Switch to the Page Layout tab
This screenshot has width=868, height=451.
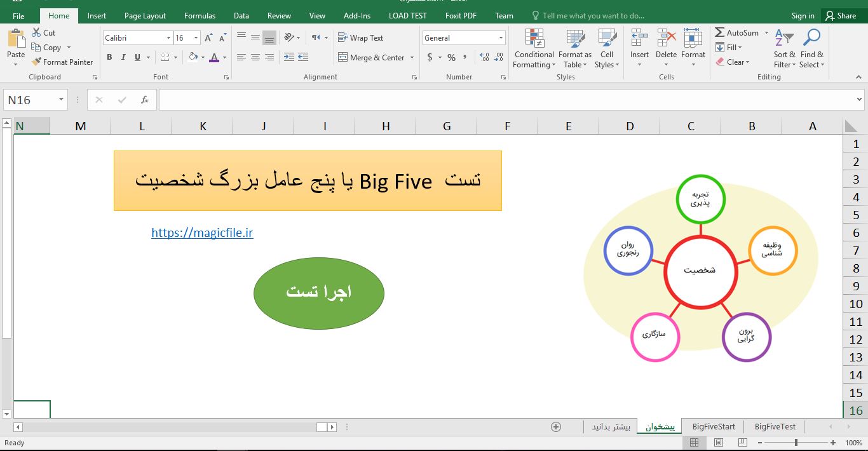point(145,16)
